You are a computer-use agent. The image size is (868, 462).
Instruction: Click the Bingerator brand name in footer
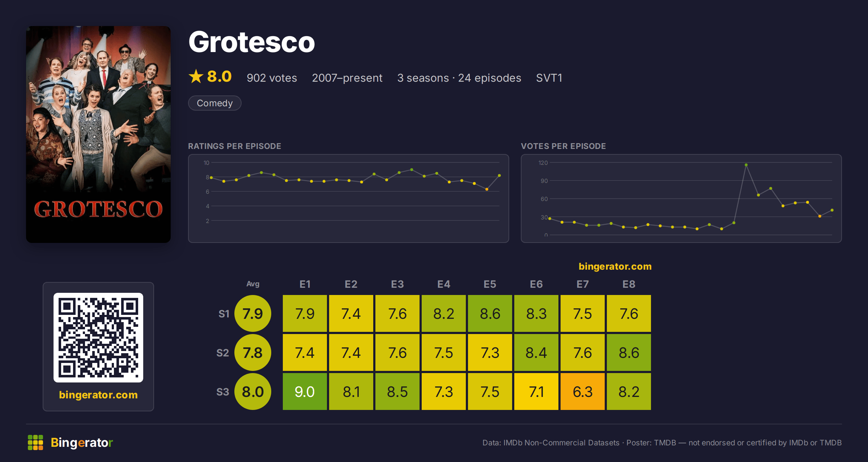pos(82,442)
